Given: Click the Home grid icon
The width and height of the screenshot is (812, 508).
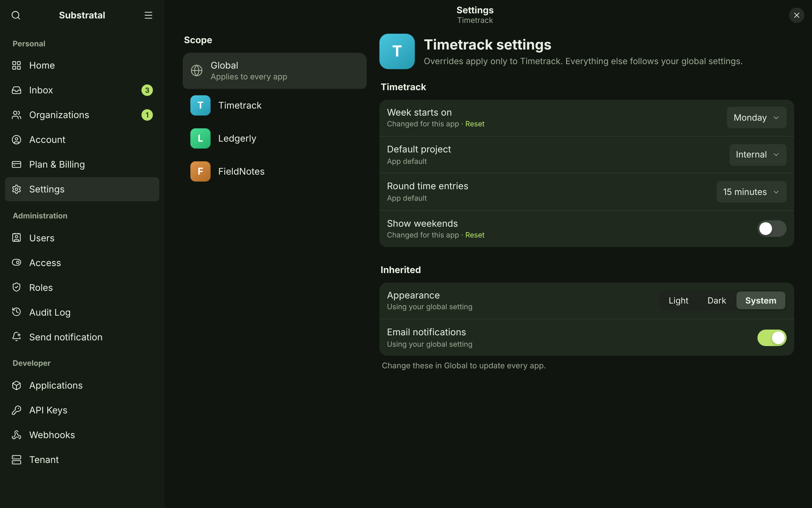Looking at the screenshot, I should (x=16, y=65).
